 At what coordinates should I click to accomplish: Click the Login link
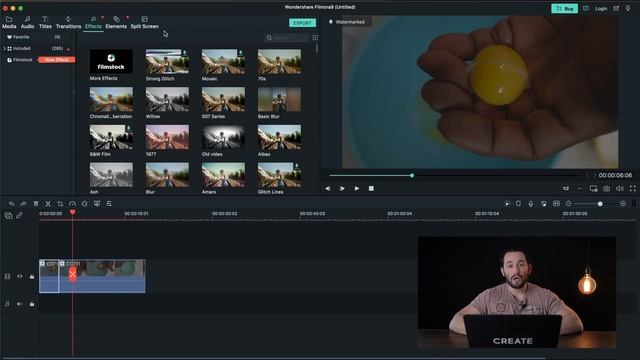pyautogui.click(x=601, y=9)
